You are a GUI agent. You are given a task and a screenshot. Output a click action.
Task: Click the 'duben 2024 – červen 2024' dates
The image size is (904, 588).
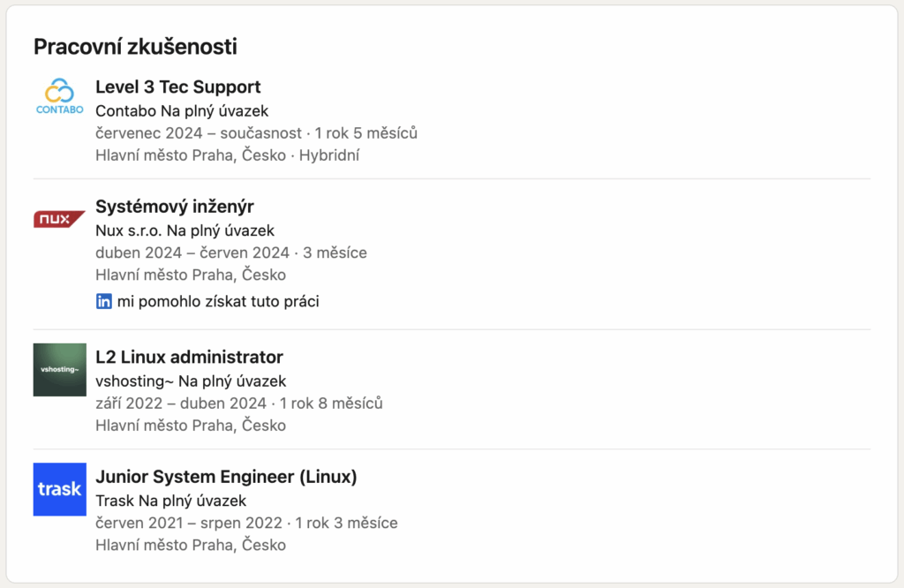click(193, 253)
